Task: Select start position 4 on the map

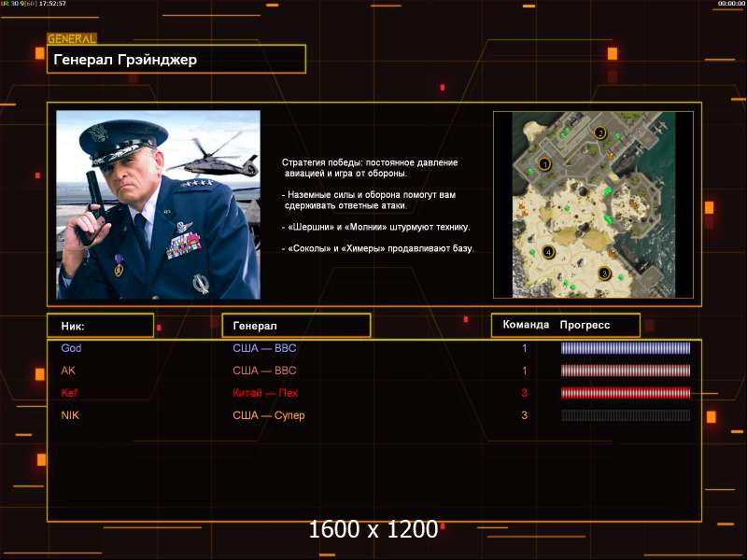Action: pyautogui.click(x=548, y=252)
